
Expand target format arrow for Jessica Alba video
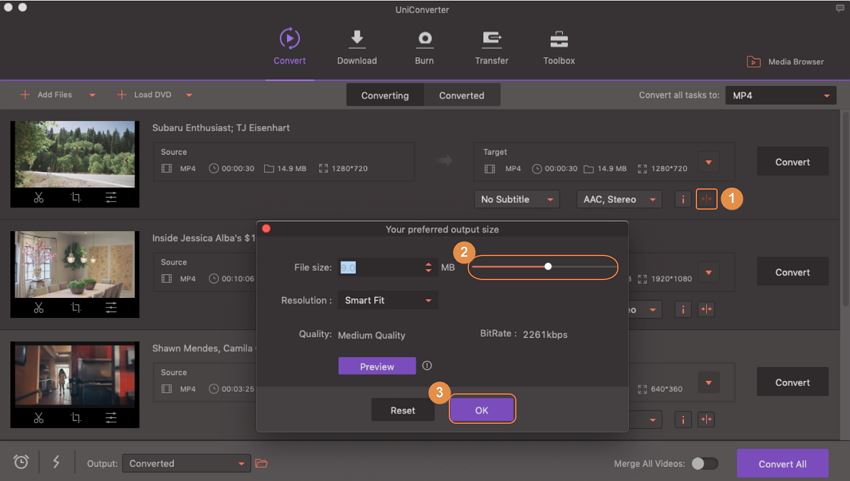(x=709, y=272)
